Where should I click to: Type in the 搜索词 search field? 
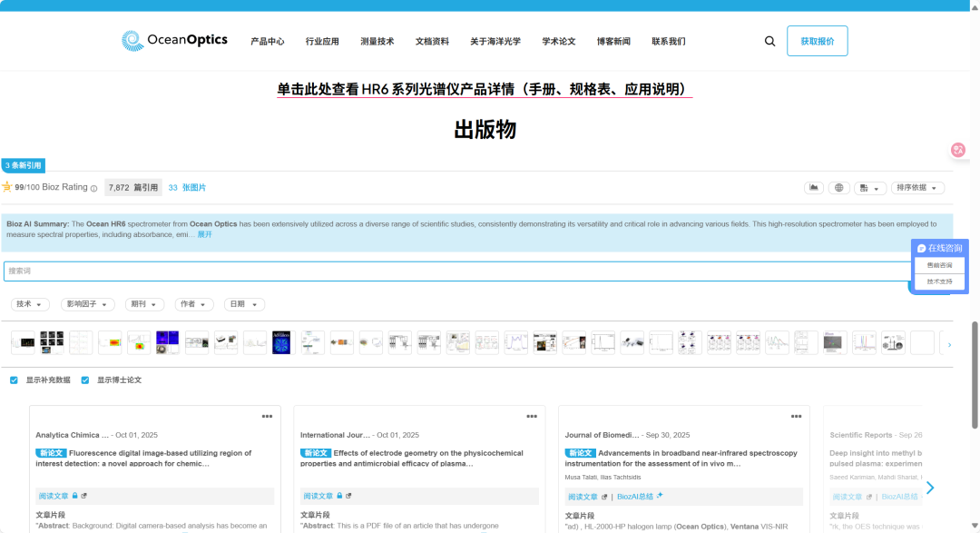pos(363,271)
